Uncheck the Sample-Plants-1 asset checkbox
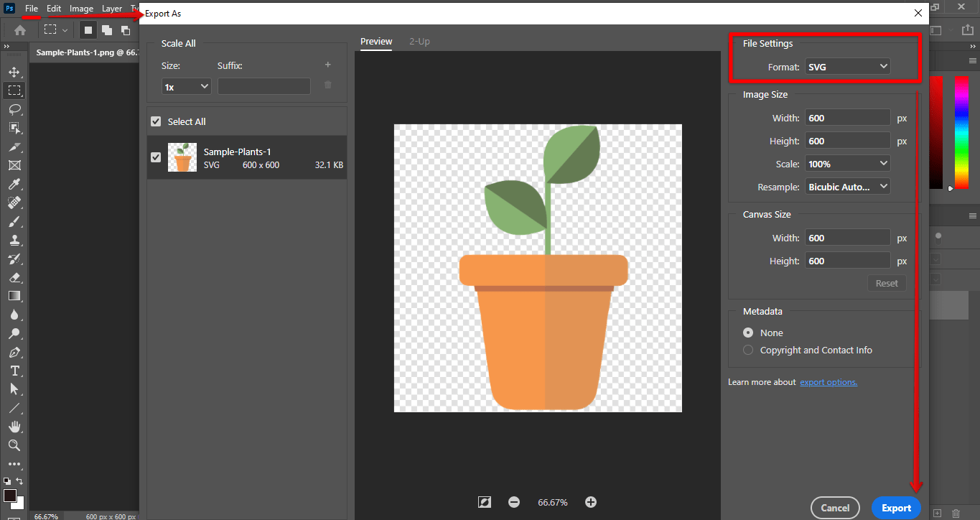This screenshot has width=980, height=520. tap(156, 157)
